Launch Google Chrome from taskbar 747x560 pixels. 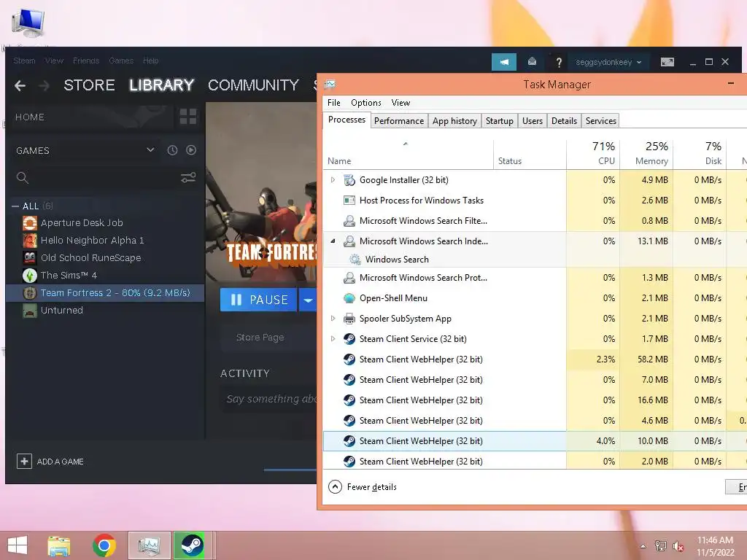(104, 545)
